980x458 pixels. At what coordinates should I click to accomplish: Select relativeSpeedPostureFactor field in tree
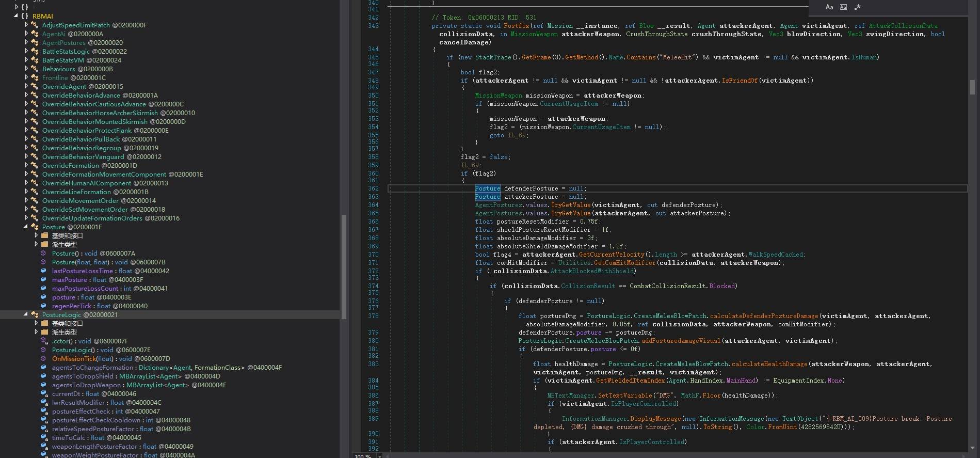click(x=121, y=429)
